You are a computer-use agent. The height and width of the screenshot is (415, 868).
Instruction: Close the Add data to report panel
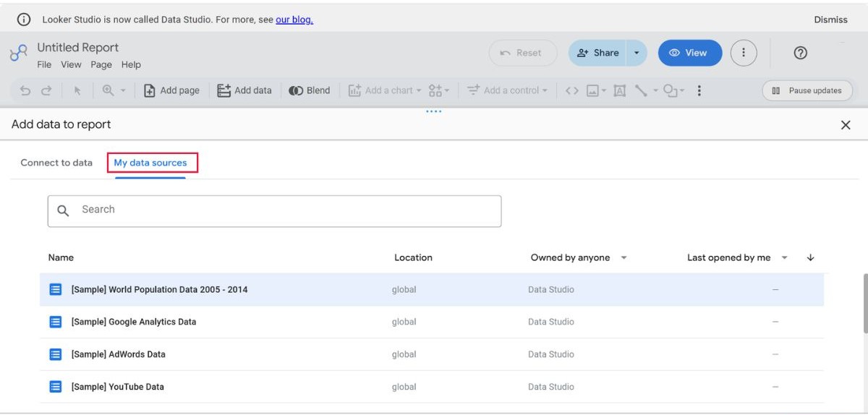(x=846, y=125)
